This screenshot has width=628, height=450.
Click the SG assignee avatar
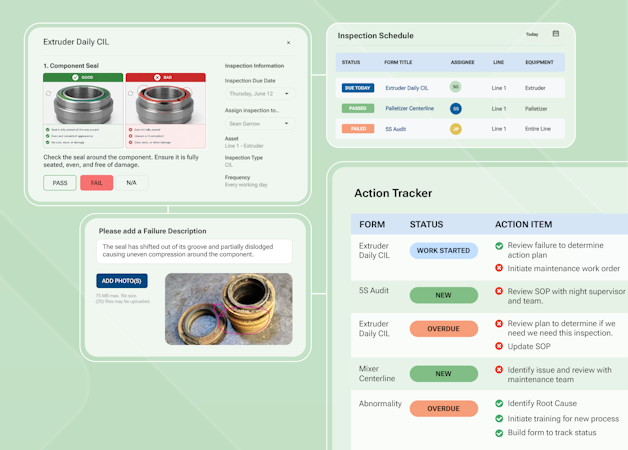tap(455, 87)
